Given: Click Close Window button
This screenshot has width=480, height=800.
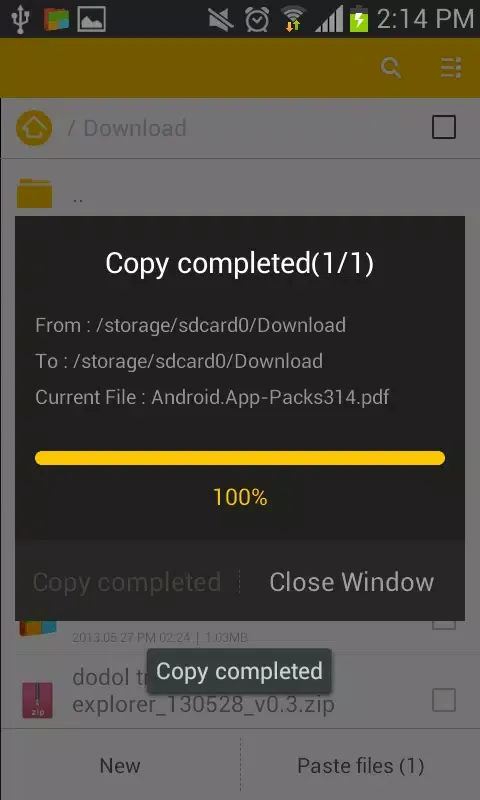Looking at the screenshot, I should (x=351, y=582).
